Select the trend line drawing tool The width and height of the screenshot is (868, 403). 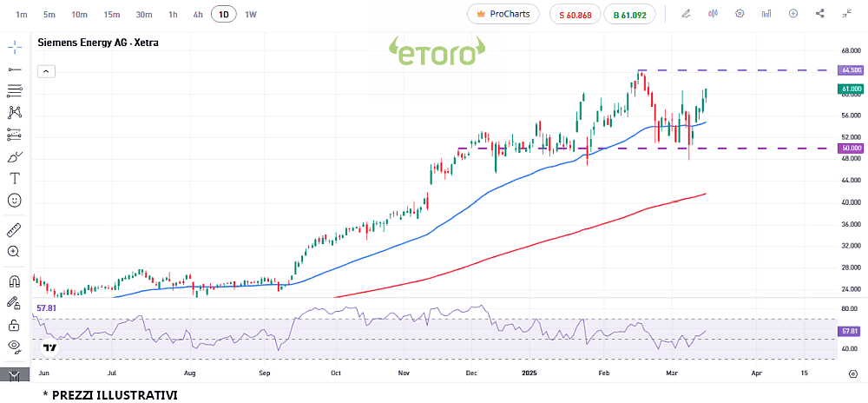[15, 69]
